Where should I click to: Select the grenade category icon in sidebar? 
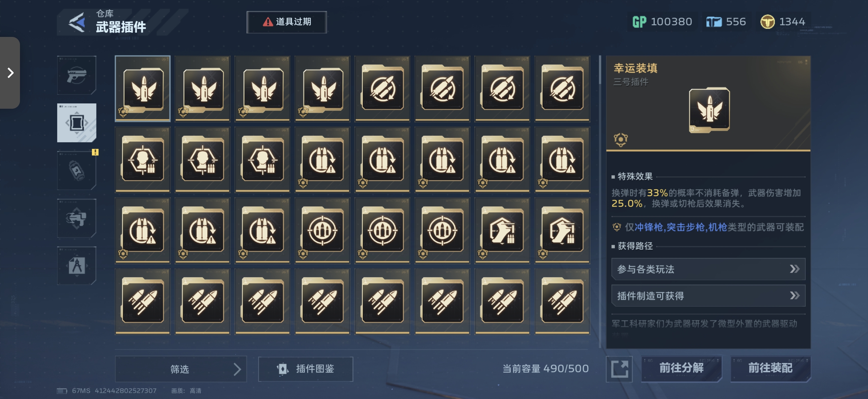point(77,170)
